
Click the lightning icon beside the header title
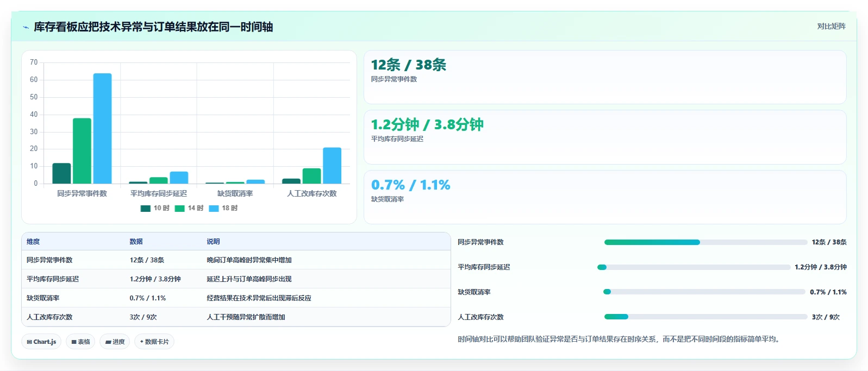point(26,27)
